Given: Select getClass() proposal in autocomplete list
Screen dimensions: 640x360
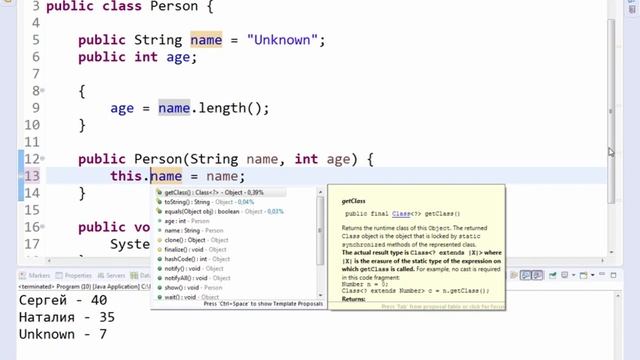Looking at the screenshot, I should [x=220, y=192].
